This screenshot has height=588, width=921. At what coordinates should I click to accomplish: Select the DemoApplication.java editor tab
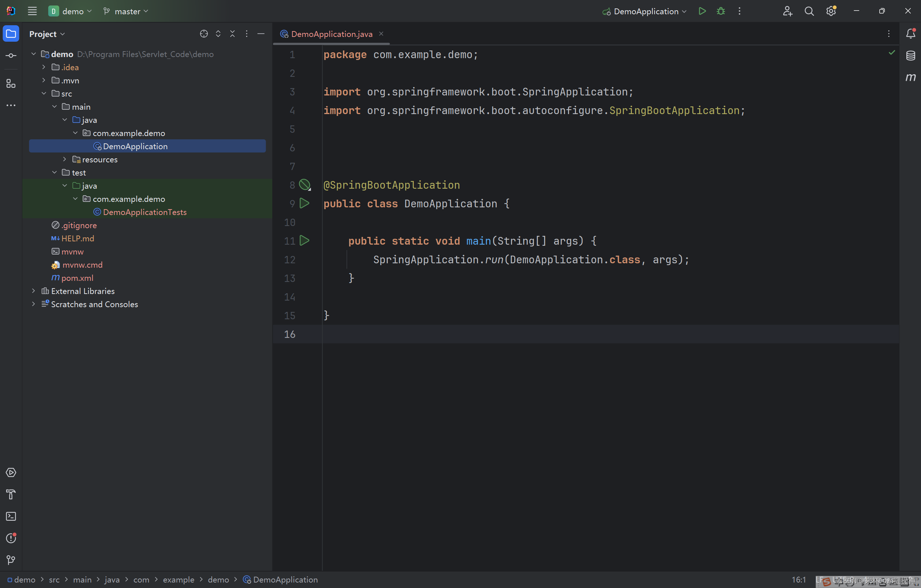331,34
